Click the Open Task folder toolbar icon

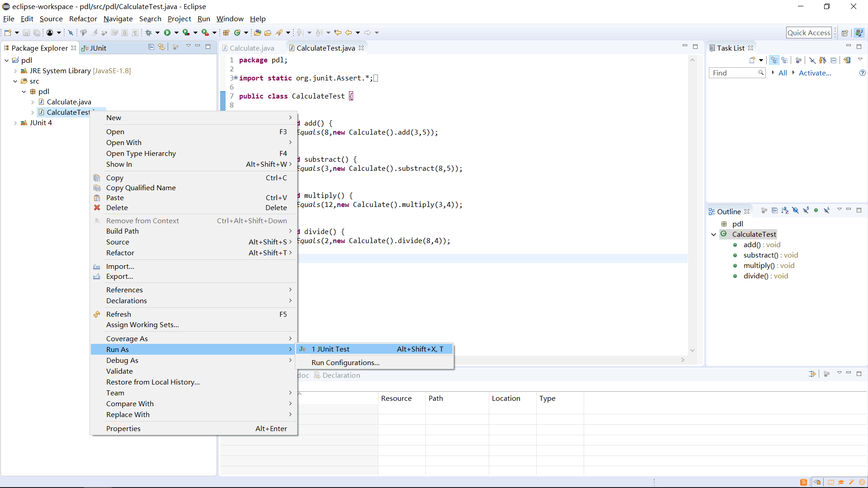click(x=268, y=33)
